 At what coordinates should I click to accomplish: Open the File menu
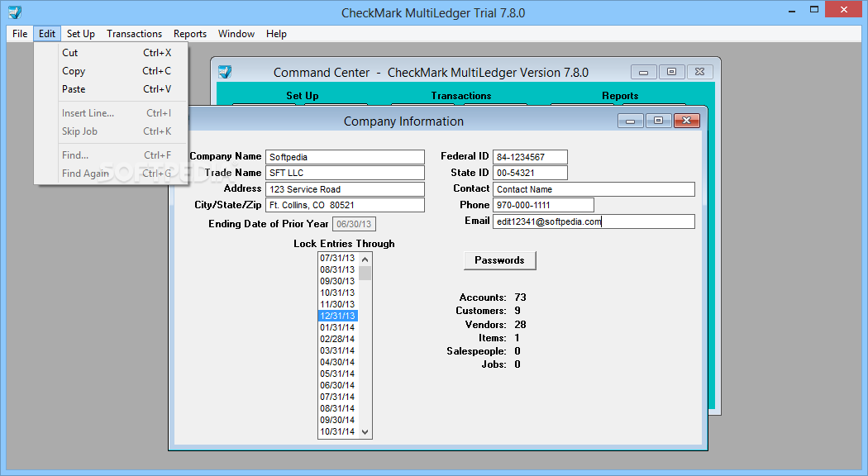pyautogui.click(x=20, y=34)
